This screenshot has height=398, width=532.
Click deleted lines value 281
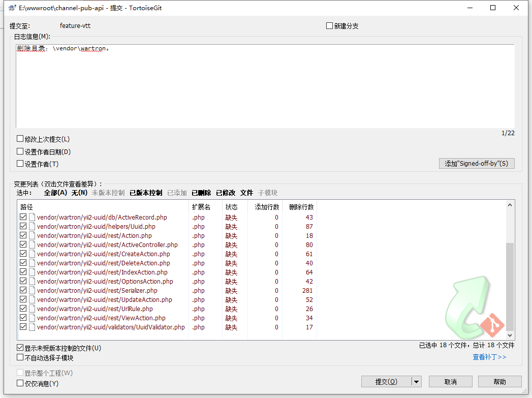(307, 290)
